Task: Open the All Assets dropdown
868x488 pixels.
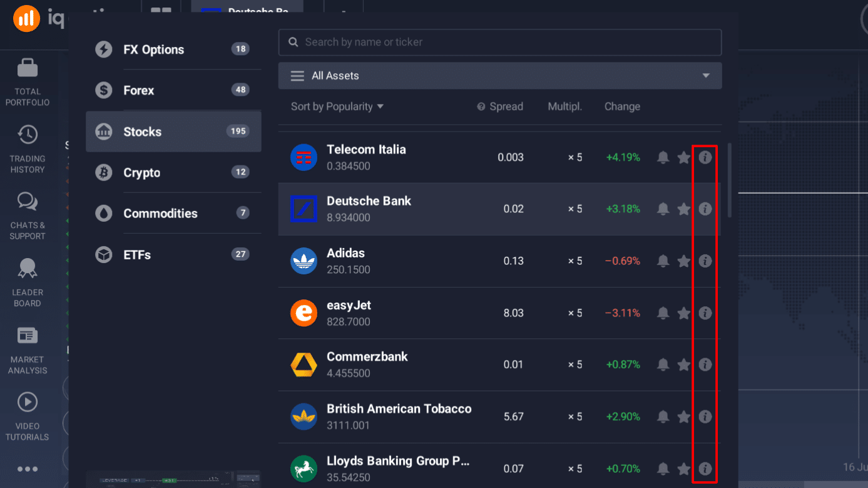Action: pyautogui.click(x=499, y=75)
